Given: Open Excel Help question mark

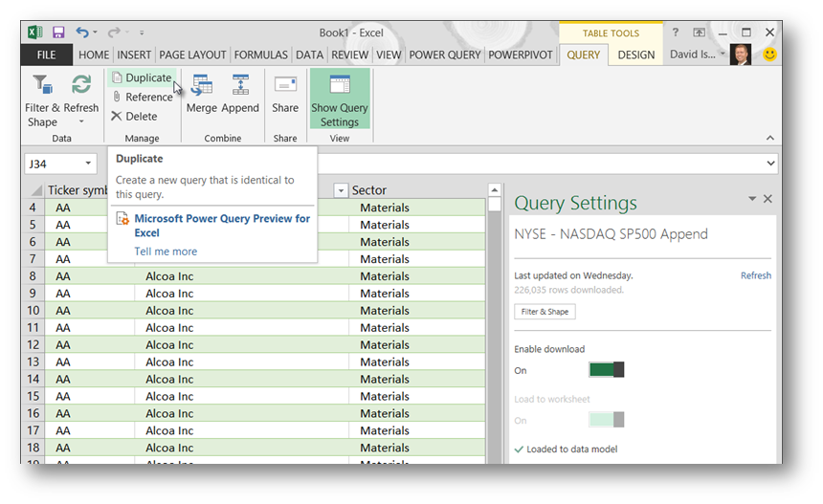Looking at the screenshot, I should pyautogui.click(x=676, y=33).
